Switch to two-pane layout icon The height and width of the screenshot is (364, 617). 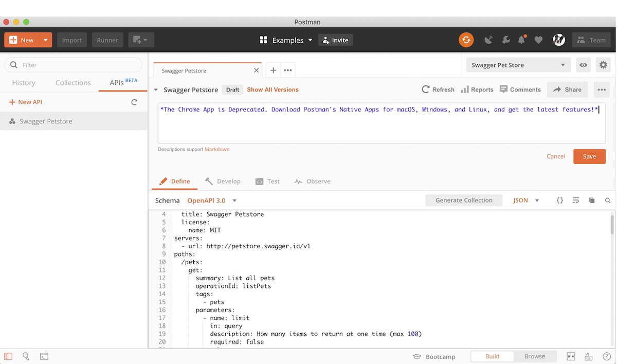(571, 356)
